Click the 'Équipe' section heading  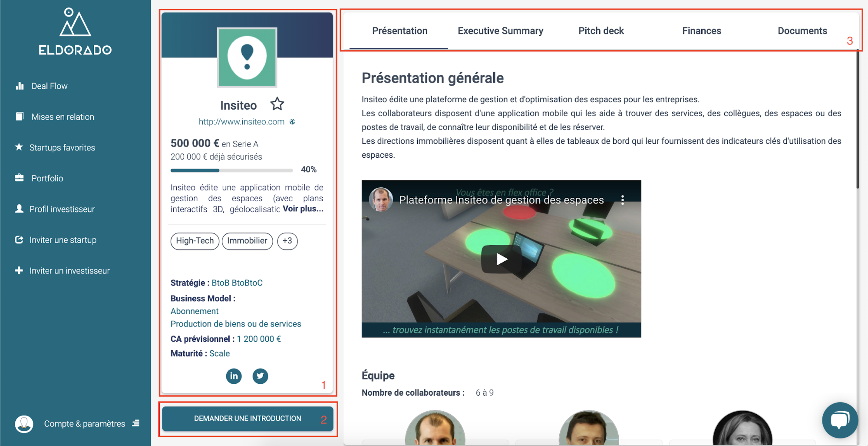378,376
